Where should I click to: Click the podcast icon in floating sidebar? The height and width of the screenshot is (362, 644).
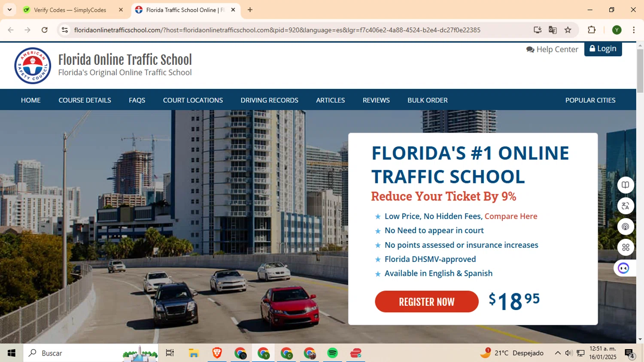[626, 227]
